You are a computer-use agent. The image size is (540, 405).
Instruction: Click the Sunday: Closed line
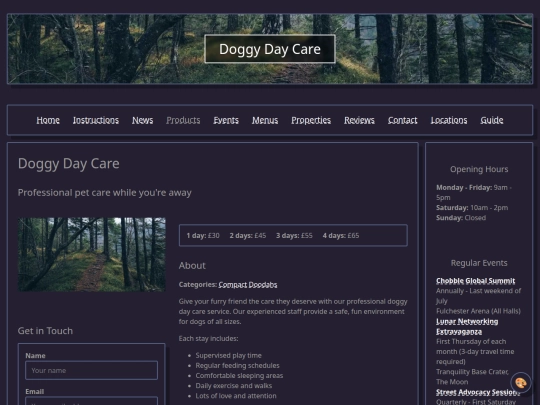tap(461, 218)
